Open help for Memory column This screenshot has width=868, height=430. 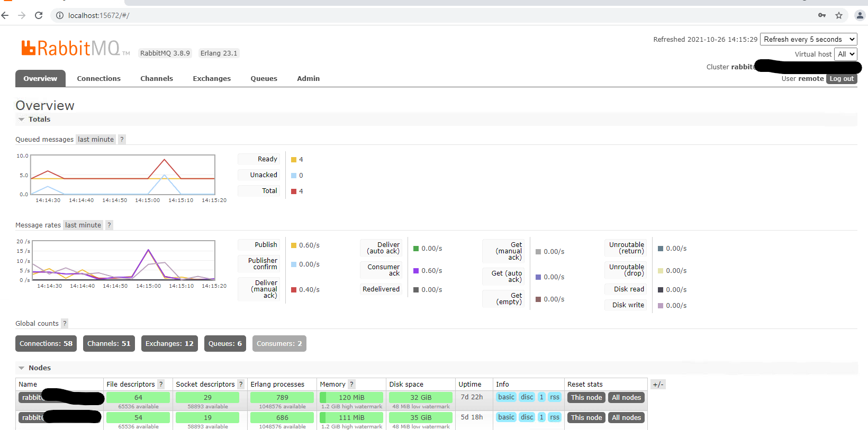click(351, 385)
